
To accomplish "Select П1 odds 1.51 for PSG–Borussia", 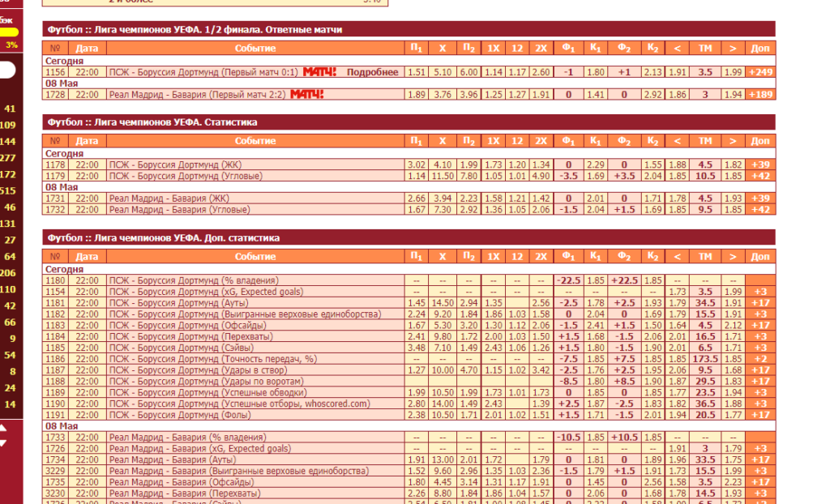I will [416, 72].
